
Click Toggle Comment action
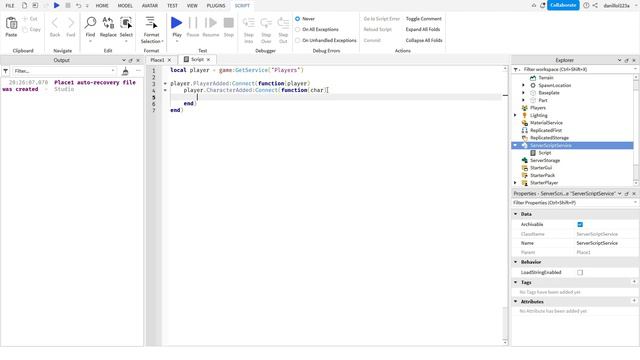pyautogui.click(x=423, y=19)
